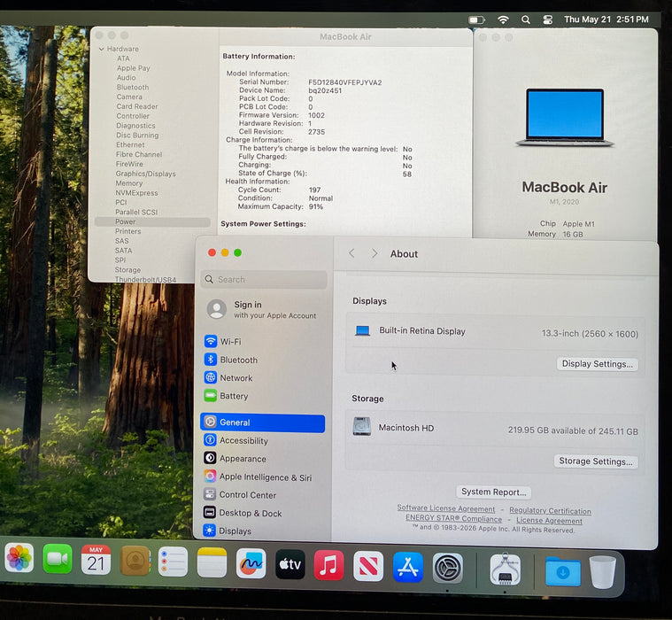Open the Contacts app in the Dock
The image size is (672, 620).
135,561
